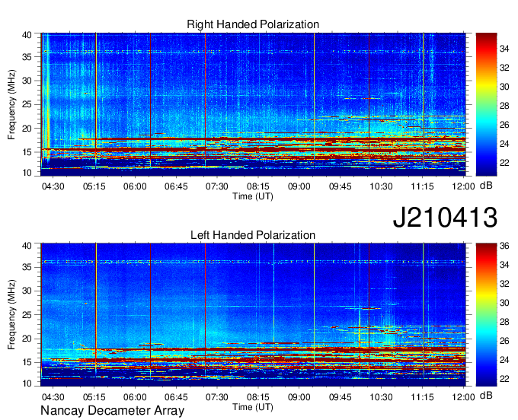
Task: Click the Left Handed Polarization spectrogram area
Action: click(253, 315)
